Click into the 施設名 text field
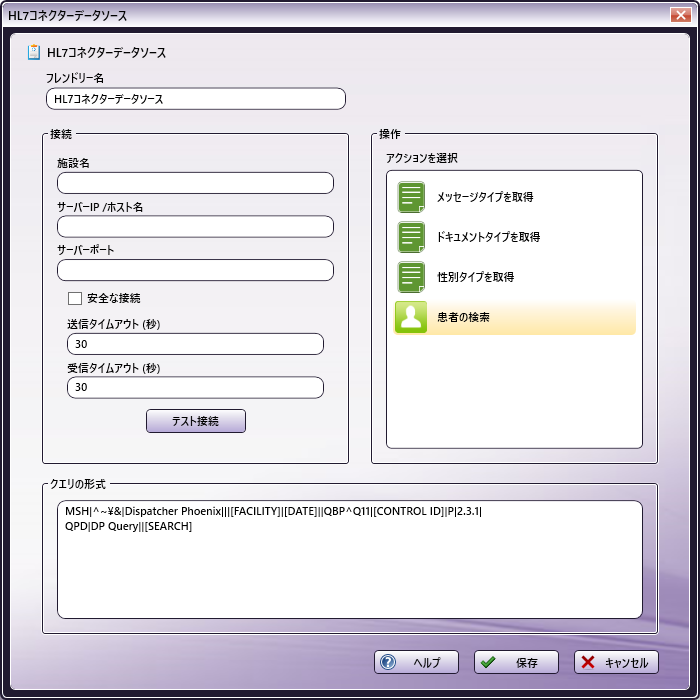This screenshot has width=700, height=700. tap(195, 183)
